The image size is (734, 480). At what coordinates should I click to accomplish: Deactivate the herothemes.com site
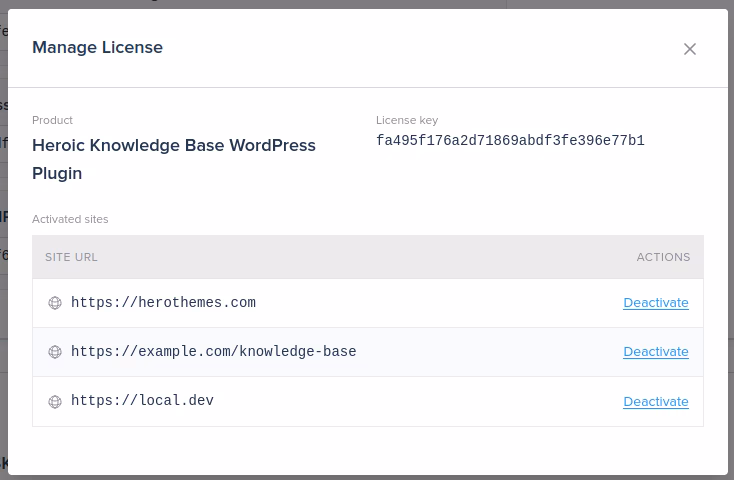656,303
